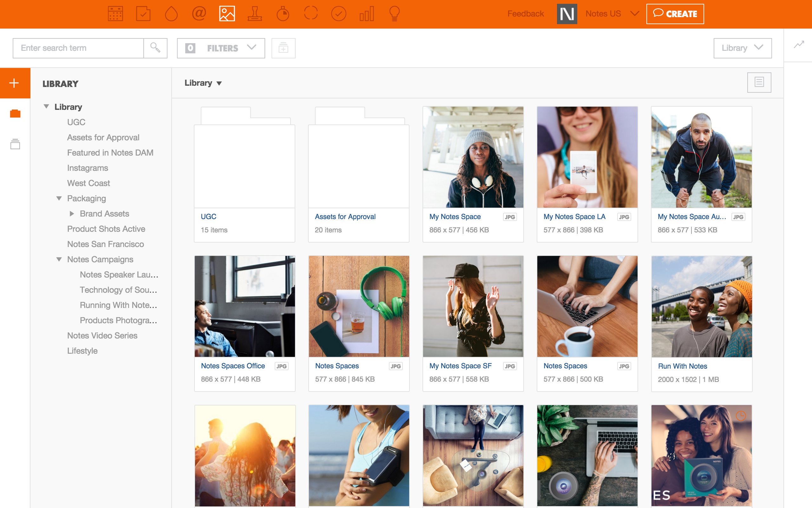The image size is (812, 508).
Task: Open My Notes Space Au... thumbnail
Action: (x=701, y=157)
